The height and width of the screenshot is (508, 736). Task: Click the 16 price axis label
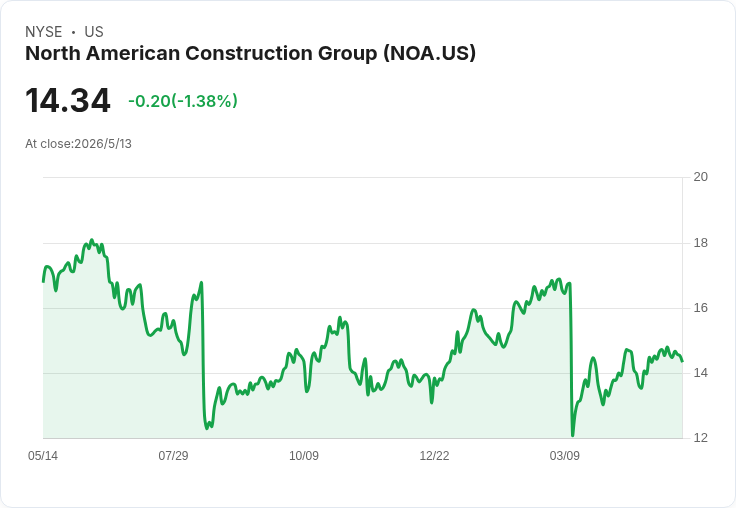[x=700, y=308]
